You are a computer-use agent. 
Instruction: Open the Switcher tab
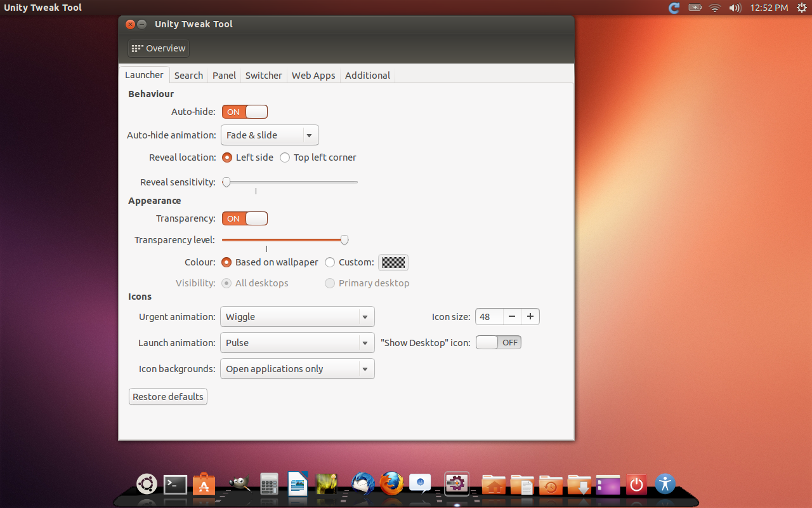[x=263, y=75]
